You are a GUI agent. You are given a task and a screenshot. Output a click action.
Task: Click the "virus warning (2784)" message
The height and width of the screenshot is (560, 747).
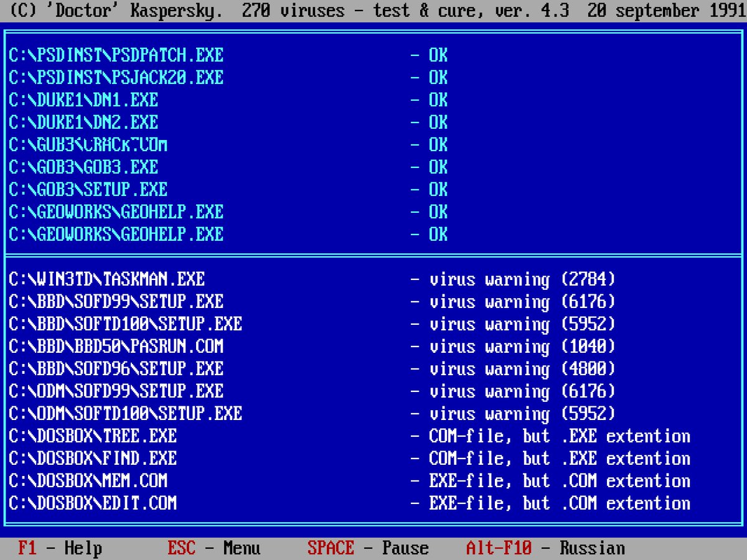pos(522,279)
